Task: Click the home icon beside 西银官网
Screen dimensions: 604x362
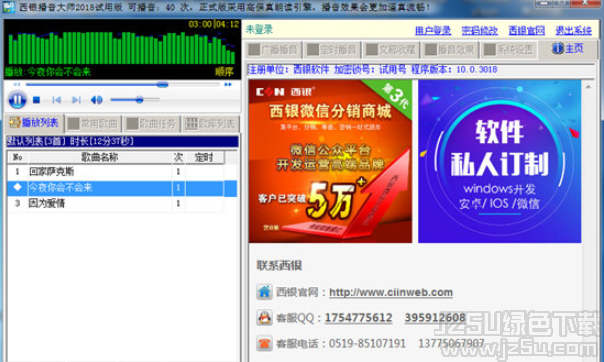Action: [x=265, y=292]
